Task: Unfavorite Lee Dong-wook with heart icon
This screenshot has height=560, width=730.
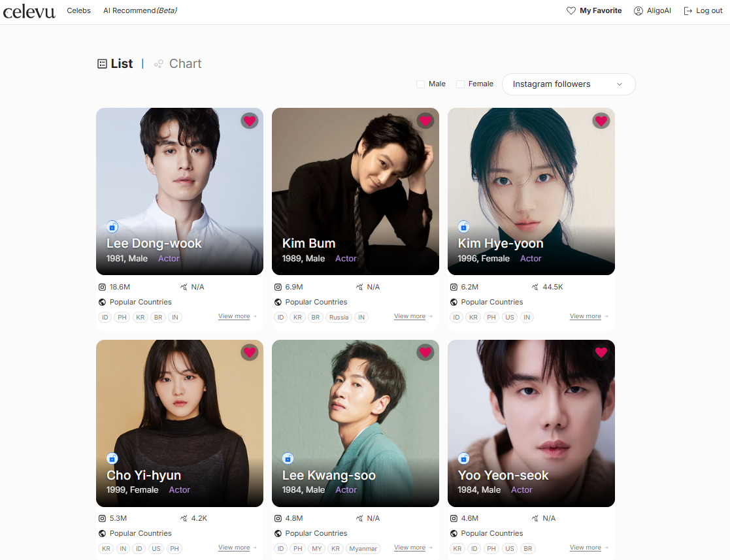Action: click(x=250, y=121)
